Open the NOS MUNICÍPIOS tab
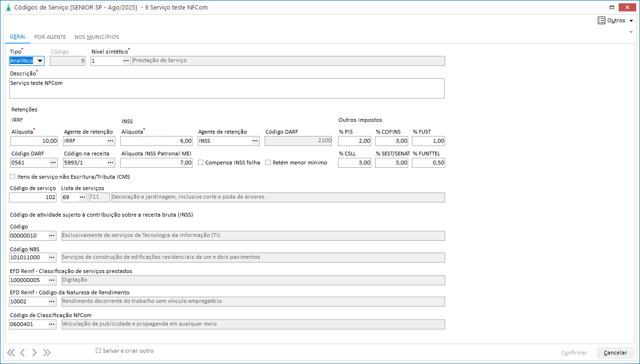The image size is (640, 364). [97, 37]
